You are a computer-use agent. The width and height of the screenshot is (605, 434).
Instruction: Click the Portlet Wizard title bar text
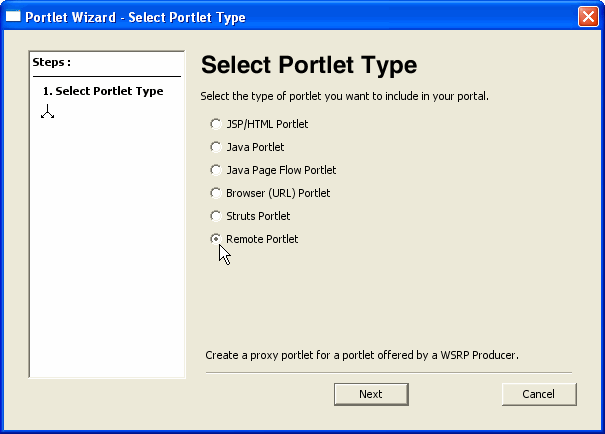[x=135, y=17]
